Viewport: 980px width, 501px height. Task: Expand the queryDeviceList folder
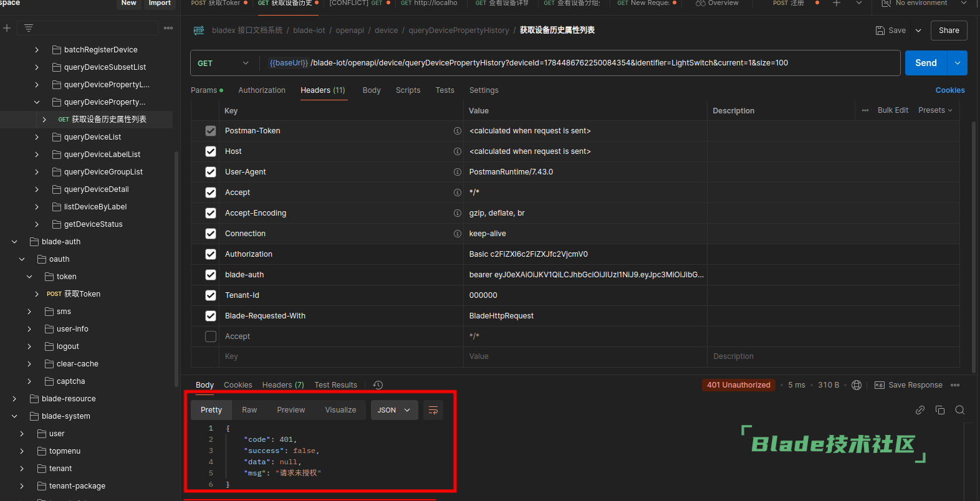tap(37, 137)
